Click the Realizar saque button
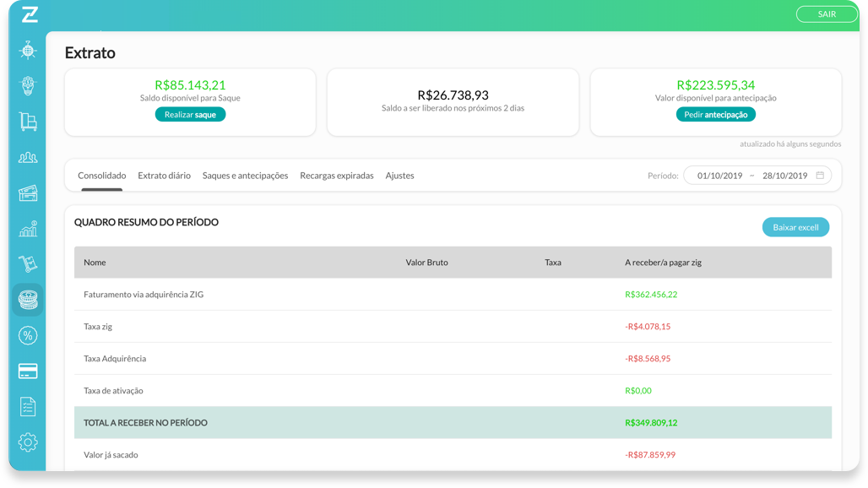Screen dimensions: 868x488 (190, 115)
